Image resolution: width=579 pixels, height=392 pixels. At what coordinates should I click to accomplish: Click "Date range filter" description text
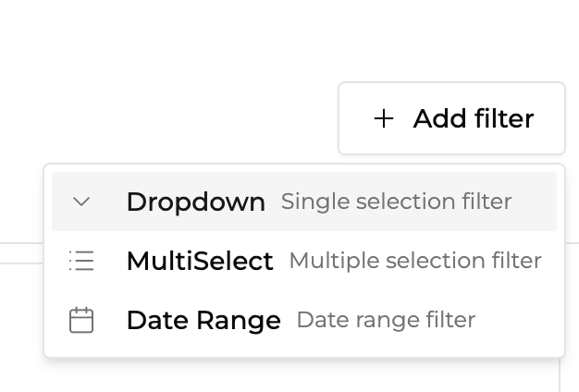pos(385,320)
